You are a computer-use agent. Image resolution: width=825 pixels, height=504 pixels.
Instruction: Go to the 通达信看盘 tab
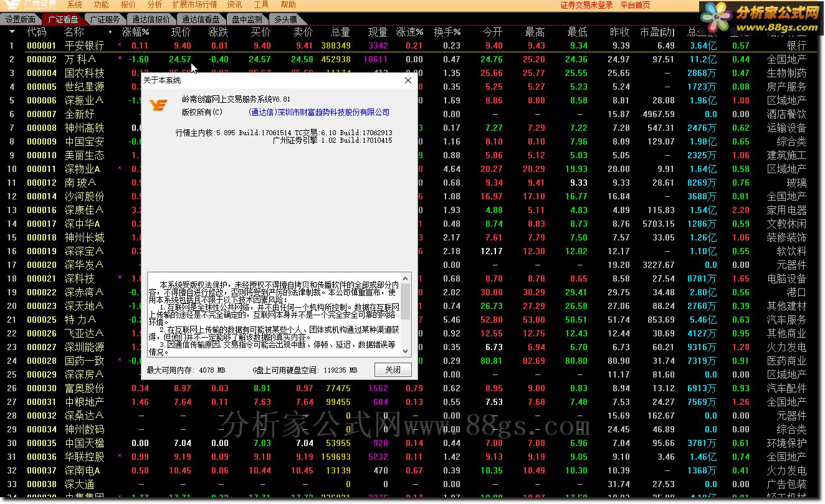[201, 19]
